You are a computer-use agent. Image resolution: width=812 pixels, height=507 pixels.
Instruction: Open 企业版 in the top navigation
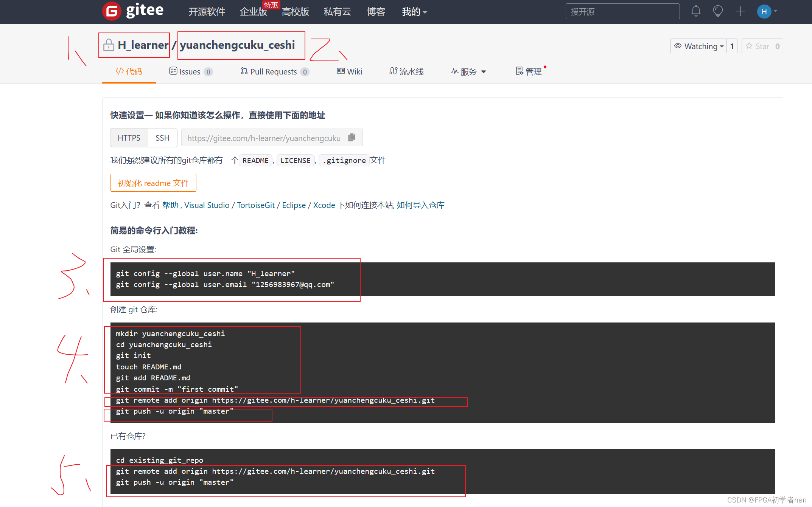[254, 12]
